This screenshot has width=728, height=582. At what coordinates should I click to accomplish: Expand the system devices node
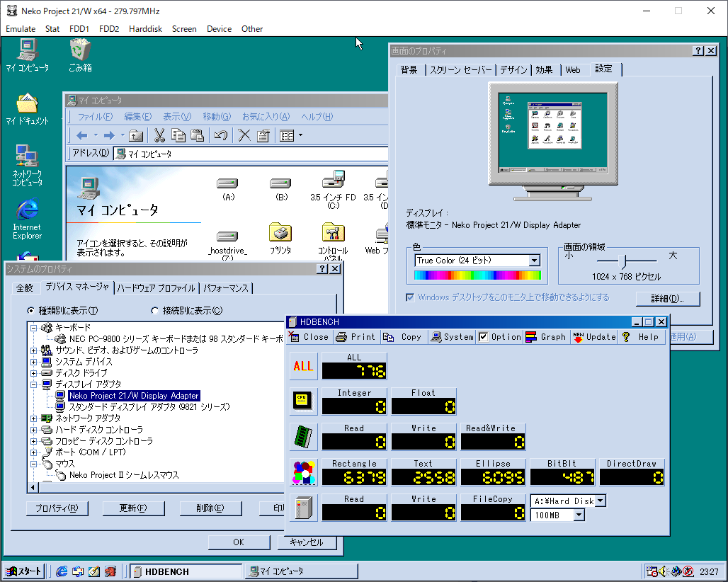point(33,362)
